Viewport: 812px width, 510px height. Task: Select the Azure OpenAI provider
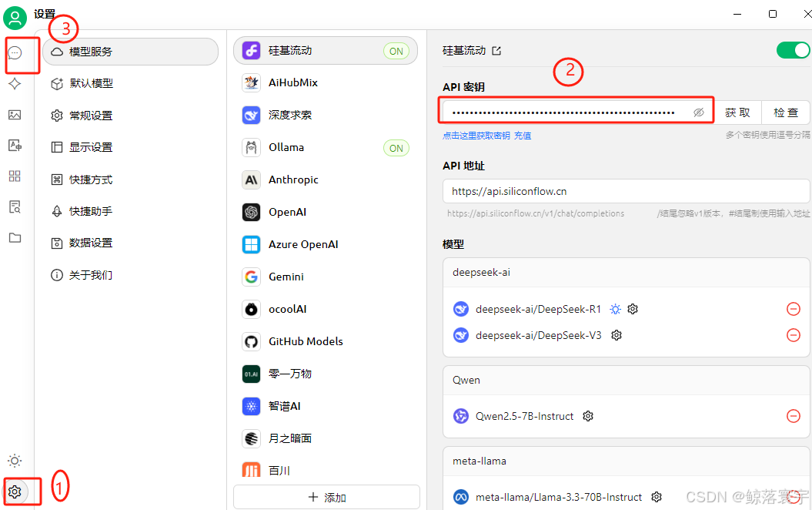[326, 244]
